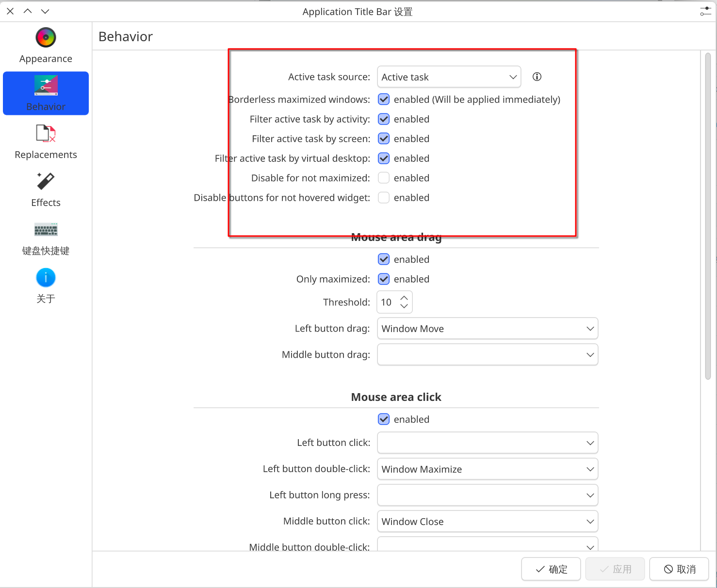
Task: Open the Middle button drag dropdown
Action: pos(488,355)
